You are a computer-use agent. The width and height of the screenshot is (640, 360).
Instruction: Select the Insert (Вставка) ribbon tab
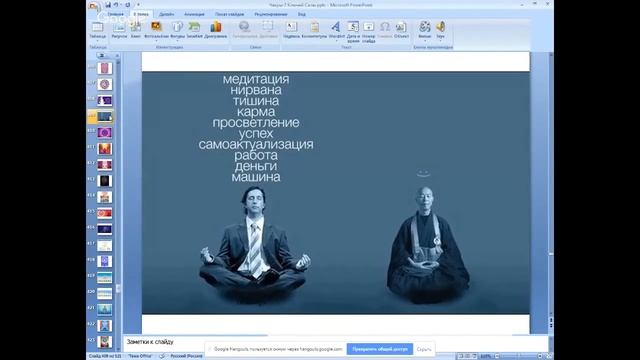click(x=141, y=14)
